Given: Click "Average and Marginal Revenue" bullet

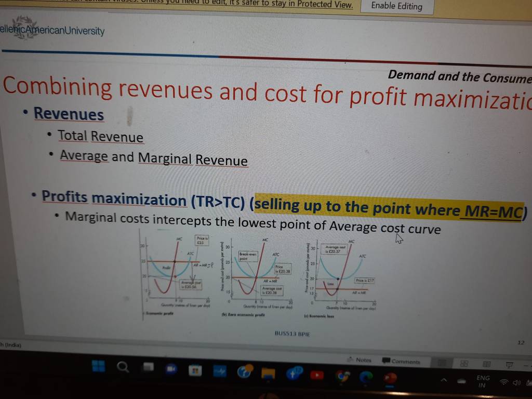Looking at the screenshot, I should pyautogui.click(x=154, y=158).
